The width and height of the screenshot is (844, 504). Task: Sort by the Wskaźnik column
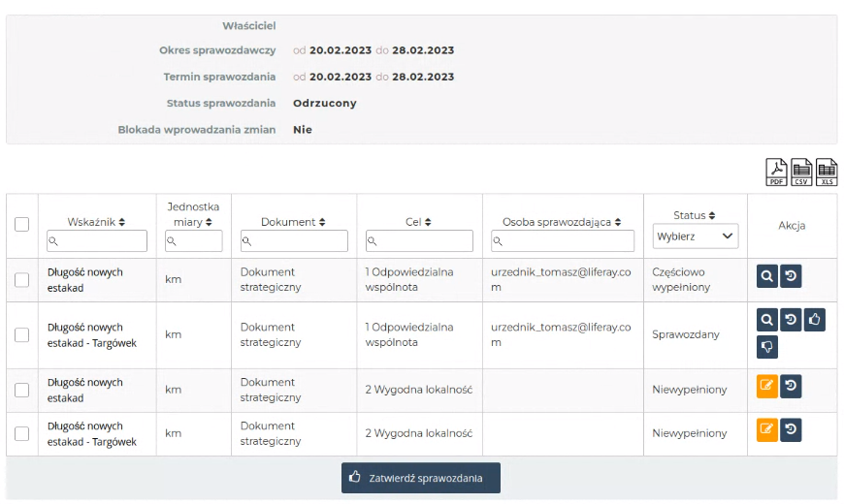[96, 222]
